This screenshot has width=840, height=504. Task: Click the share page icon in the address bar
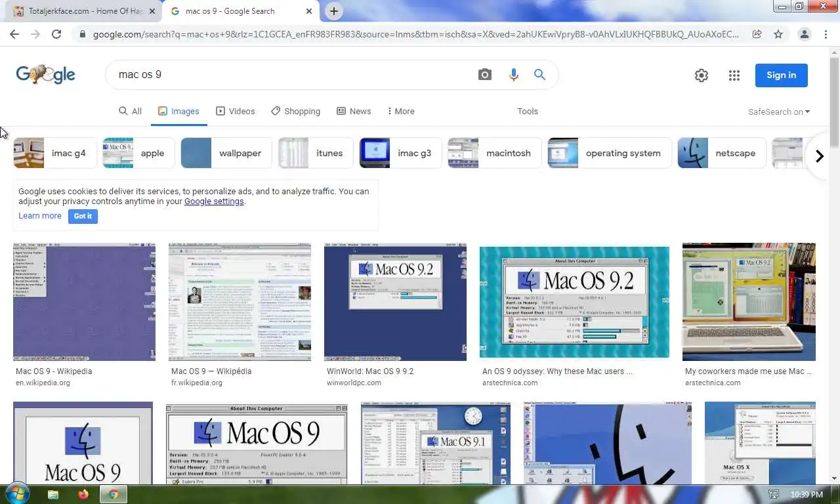pos(757,34)
